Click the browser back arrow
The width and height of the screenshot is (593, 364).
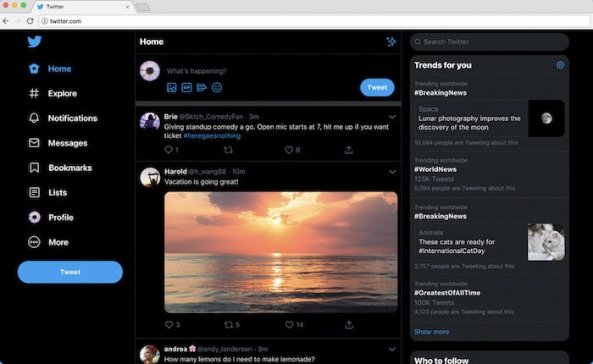pos(6,21)
